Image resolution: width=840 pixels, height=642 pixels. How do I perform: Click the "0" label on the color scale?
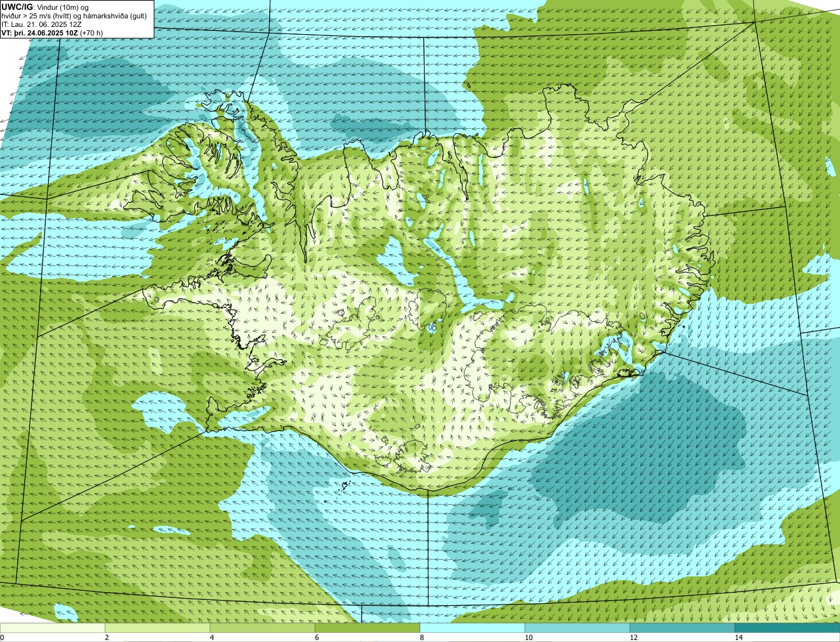pos(2,637)
